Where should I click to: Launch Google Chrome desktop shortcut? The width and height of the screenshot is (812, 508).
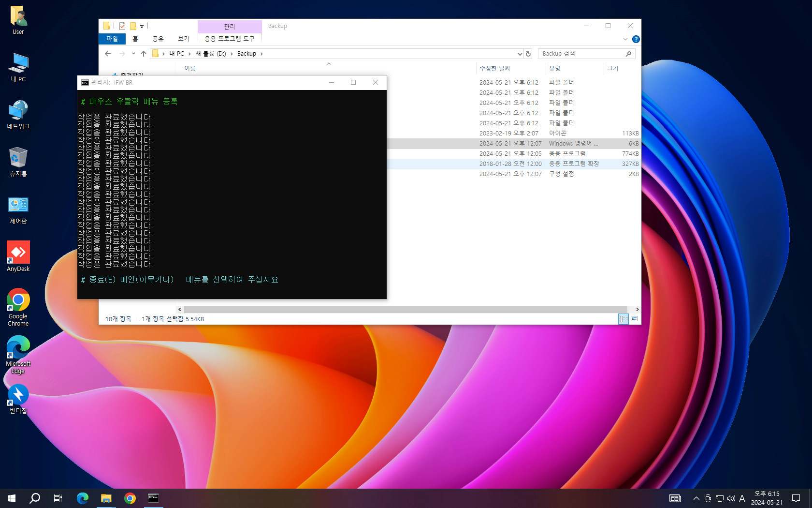click(18, 307)
